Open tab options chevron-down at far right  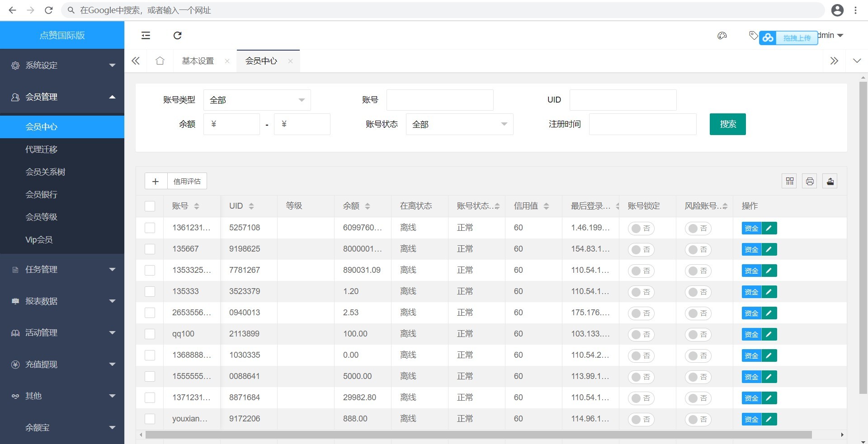pyautogui.click(x=857, y=61)
